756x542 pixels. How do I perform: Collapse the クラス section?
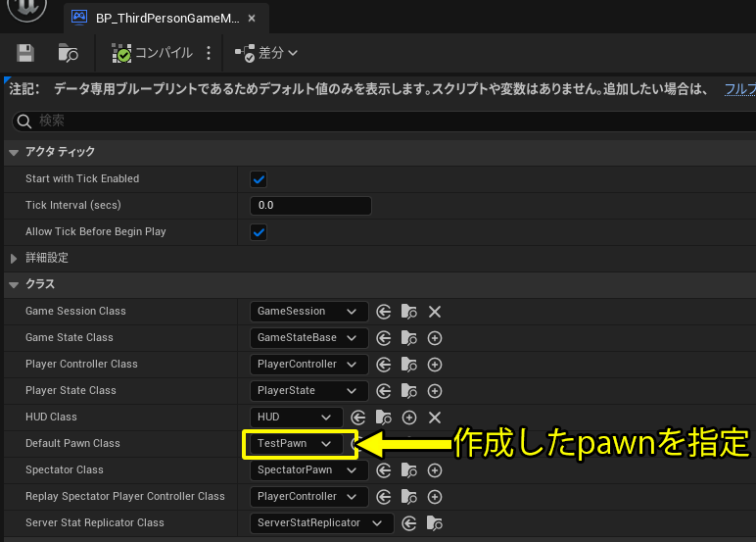pyautogui.click(x=14, y=285)
